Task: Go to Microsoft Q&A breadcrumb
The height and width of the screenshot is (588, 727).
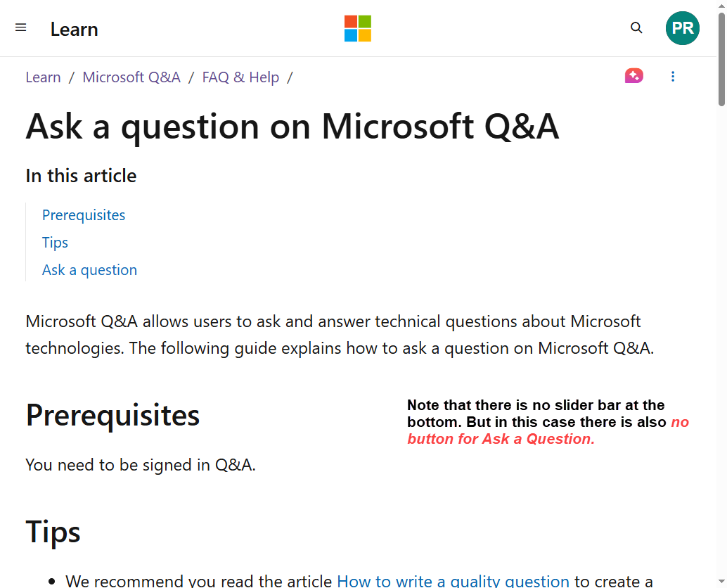Action: point(131,77)
